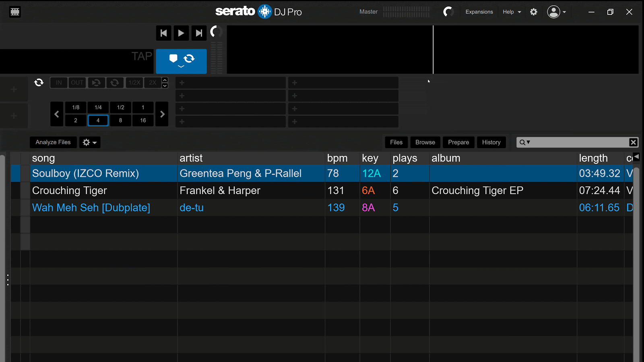Open user account dropdown
The width and height of the screenshot is (644, 362).
coord(557,12)
